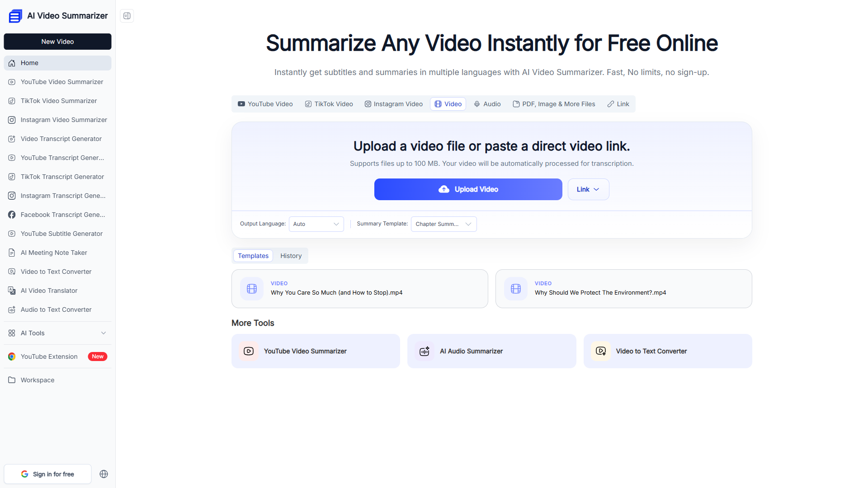
Task: Open the language globe icon
Action: tap(104, 474)
